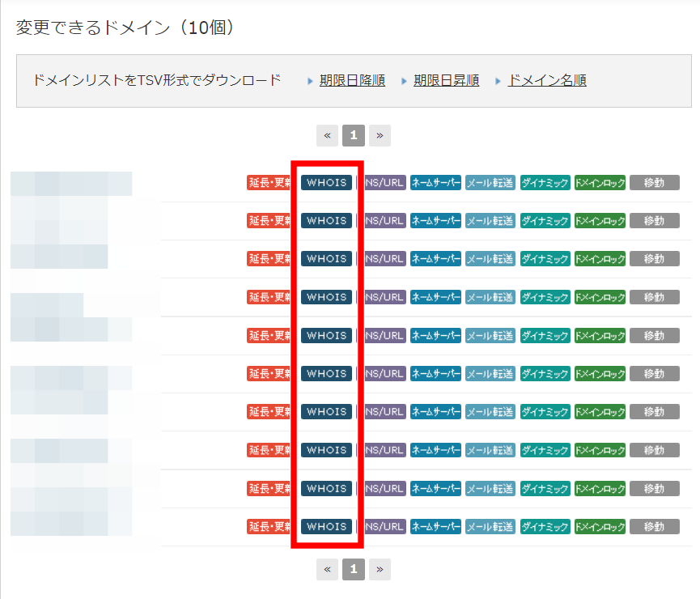This screenshot has width=700, height=599.
Task: Click NS/URL in the third domain row
Action: (x=385, y=259)
